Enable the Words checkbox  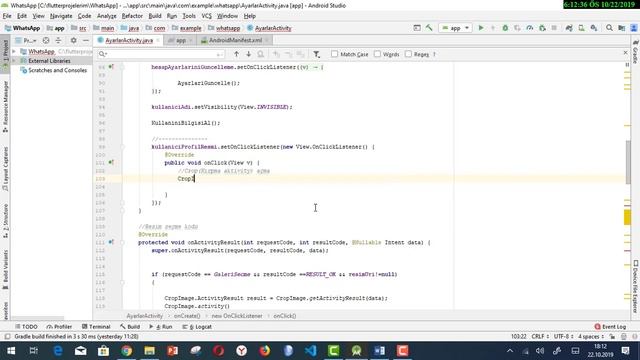pos(377,54)
